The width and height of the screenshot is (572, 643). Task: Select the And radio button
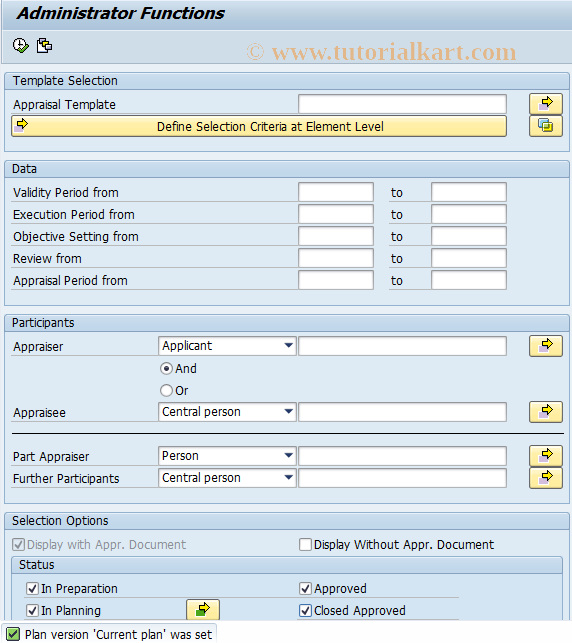pyautogui.click(x=166, y=368)
